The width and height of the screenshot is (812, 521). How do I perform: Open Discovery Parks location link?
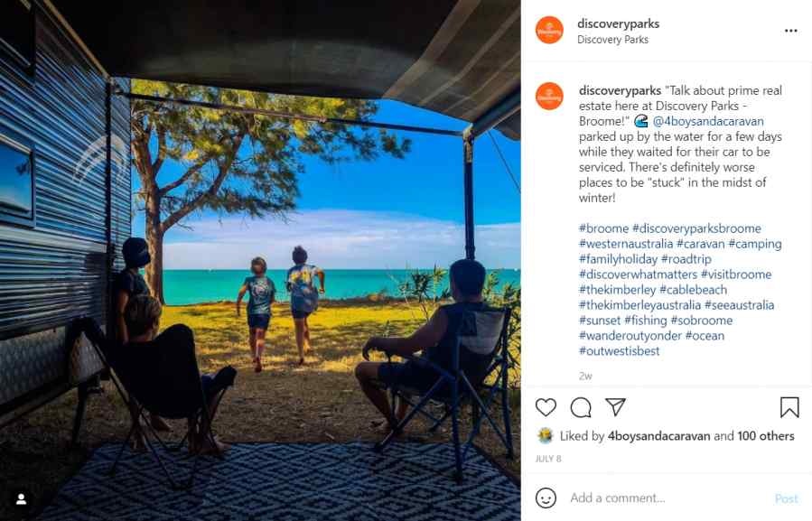(612, 40)
